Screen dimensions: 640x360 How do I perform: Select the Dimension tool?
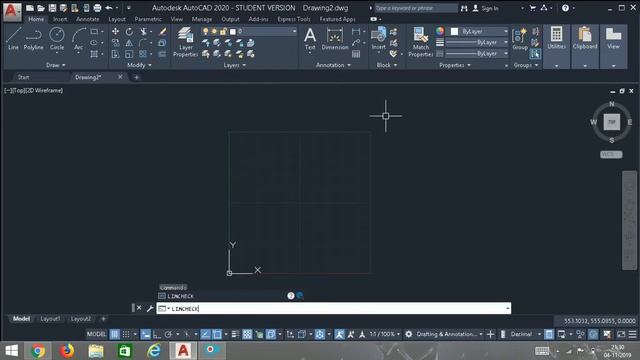click(335, 39)
